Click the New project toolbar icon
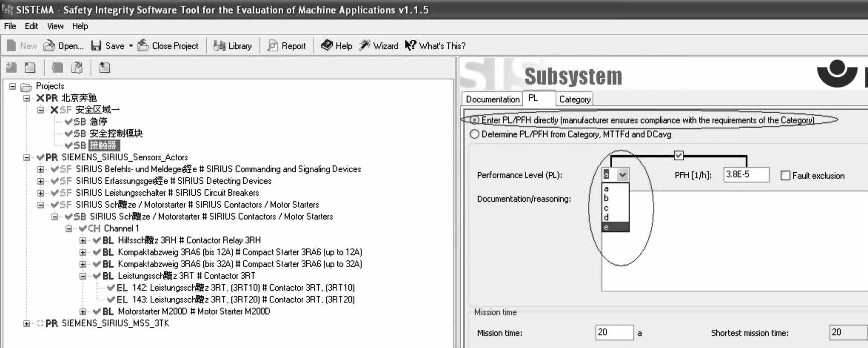 12,46
